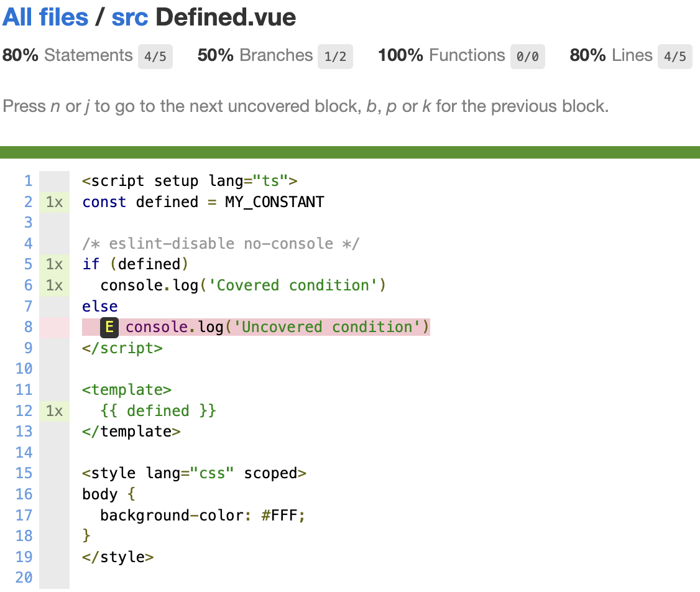Open the 'src' breadcrumb link

pos(129,17)
